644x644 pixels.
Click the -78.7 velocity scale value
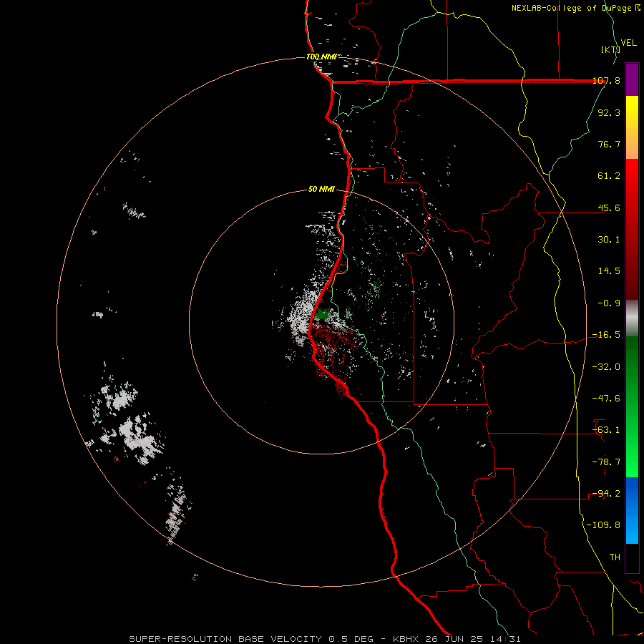(606, 462)
